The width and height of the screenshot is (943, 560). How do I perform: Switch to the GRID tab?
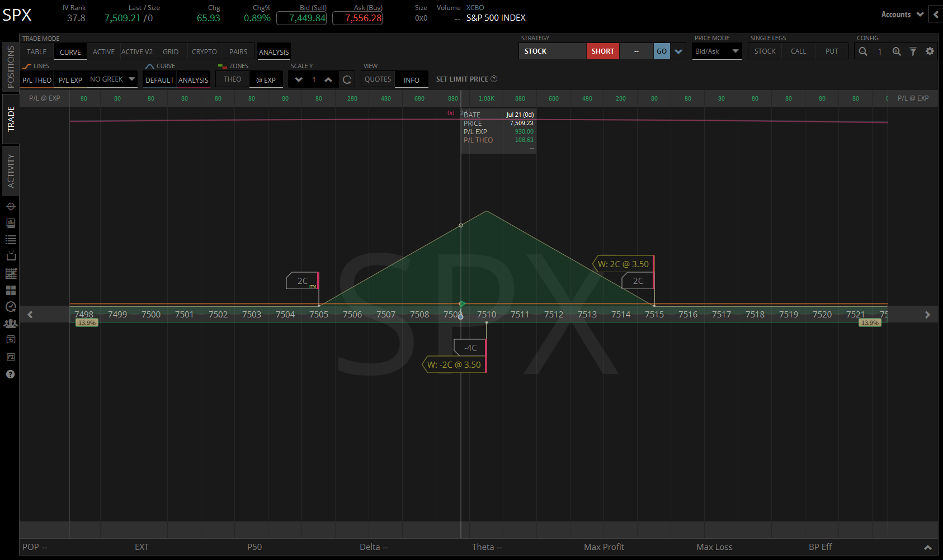[x=171, y=52]
